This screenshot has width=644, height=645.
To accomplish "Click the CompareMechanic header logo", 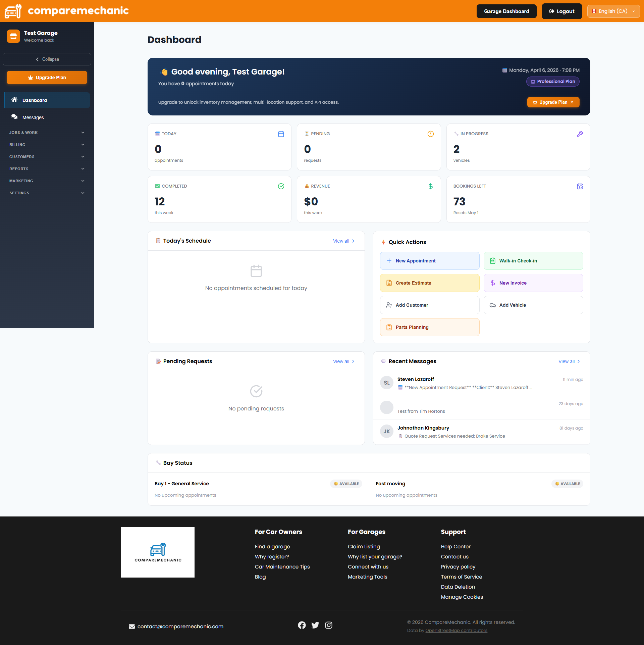I will [x=66, y=11].
